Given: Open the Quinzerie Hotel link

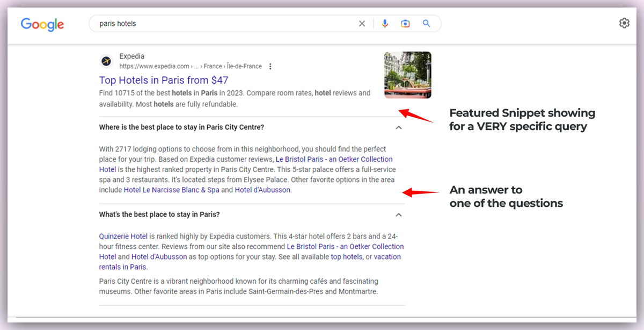Looking at the screenshot, I should point(123,236).
